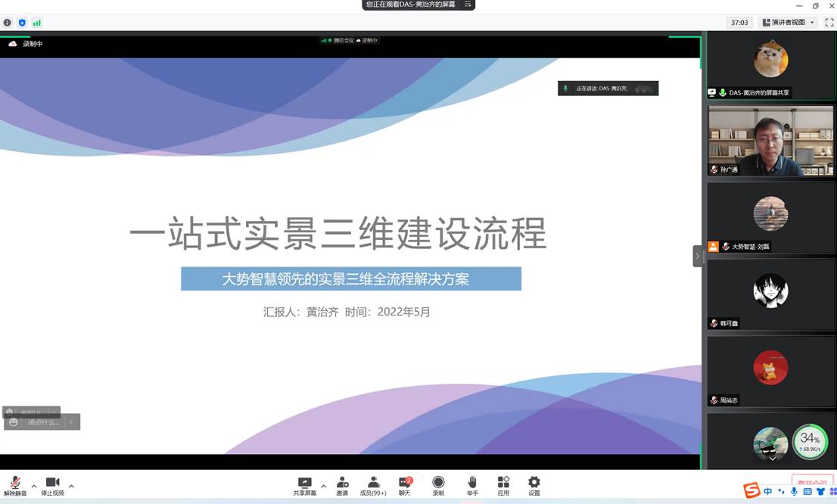Expand share options arrow beside 共享屏幕
The height and width of the screenshot is (504, 837).
click(323, 486)
